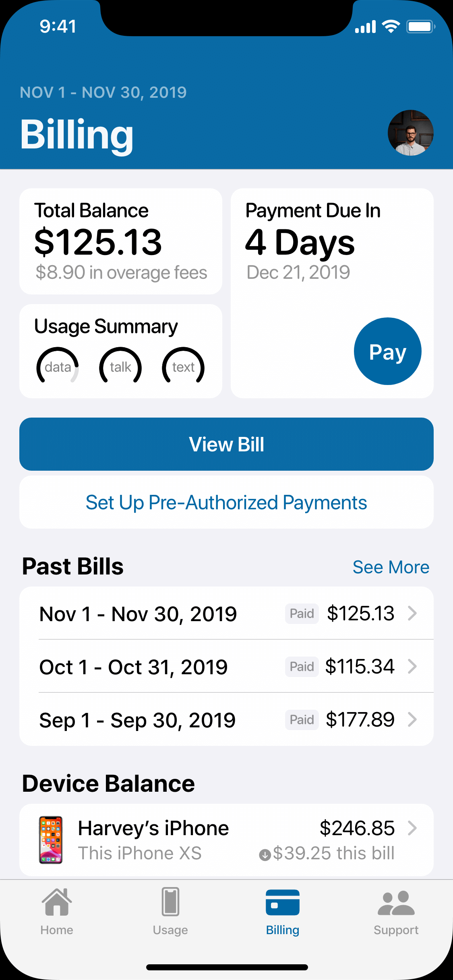Tap the Usage phone icon

coord(170,902)
